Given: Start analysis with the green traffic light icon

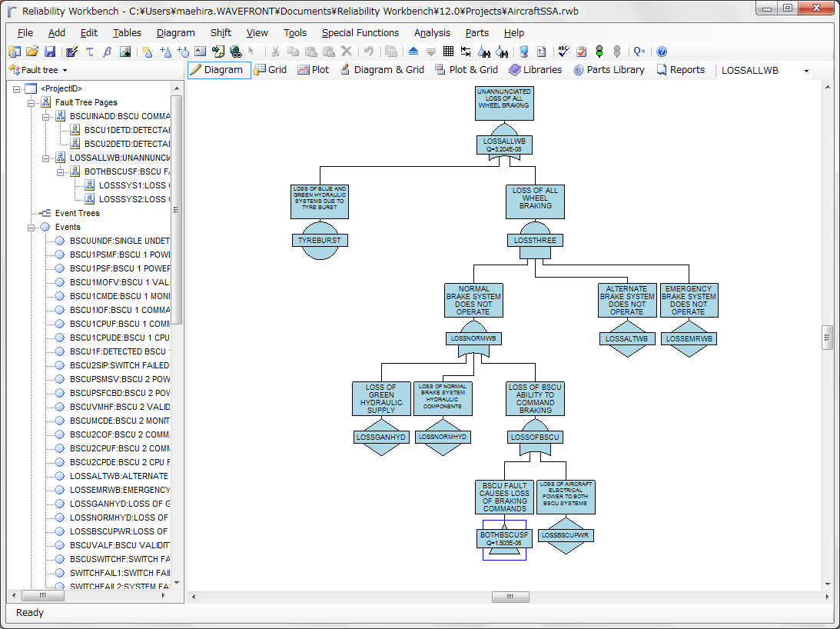Looking at the screenshot, I should (599, 52).
